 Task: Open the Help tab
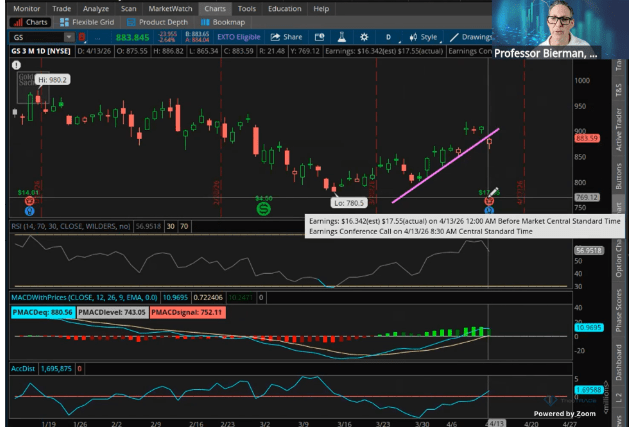click(321, 9)
